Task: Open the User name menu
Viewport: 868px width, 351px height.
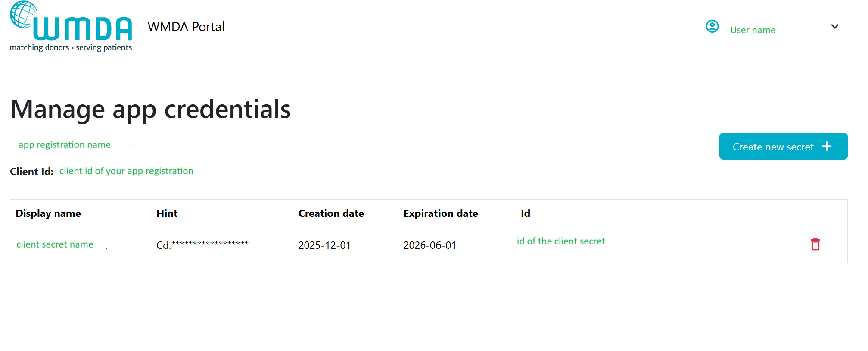Action: click(x=752, y=30)
